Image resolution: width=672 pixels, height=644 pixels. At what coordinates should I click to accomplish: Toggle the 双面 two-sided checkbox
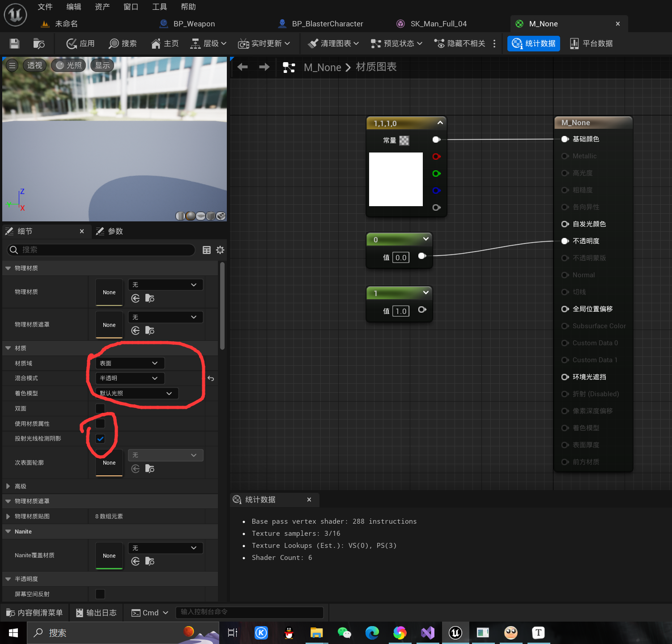pyautogui.click(x=100, y=408)
